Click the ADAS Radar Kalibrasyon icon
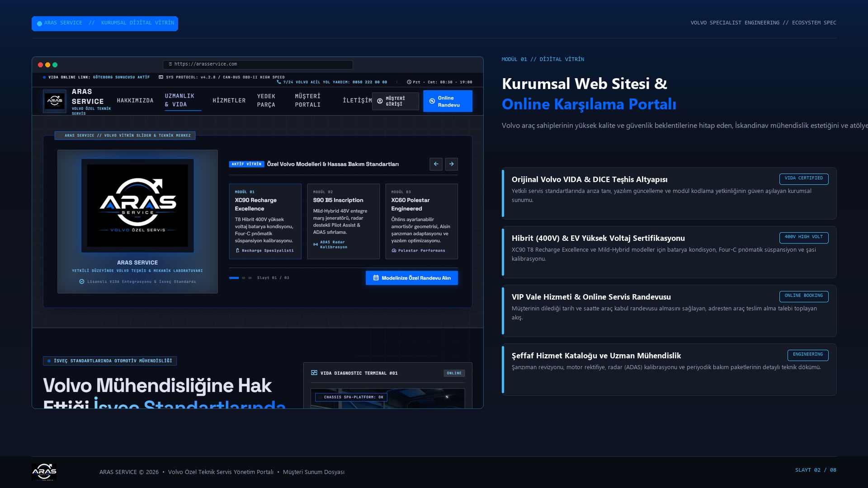The image size is (868, 488). pyautogui.click(x=316, y=244)
